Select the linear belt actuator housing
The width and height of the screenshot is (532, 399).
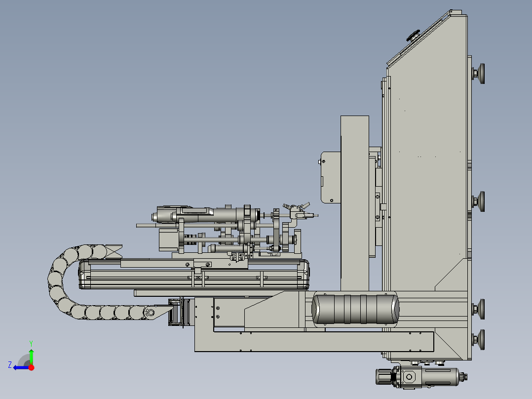[194, 274]
